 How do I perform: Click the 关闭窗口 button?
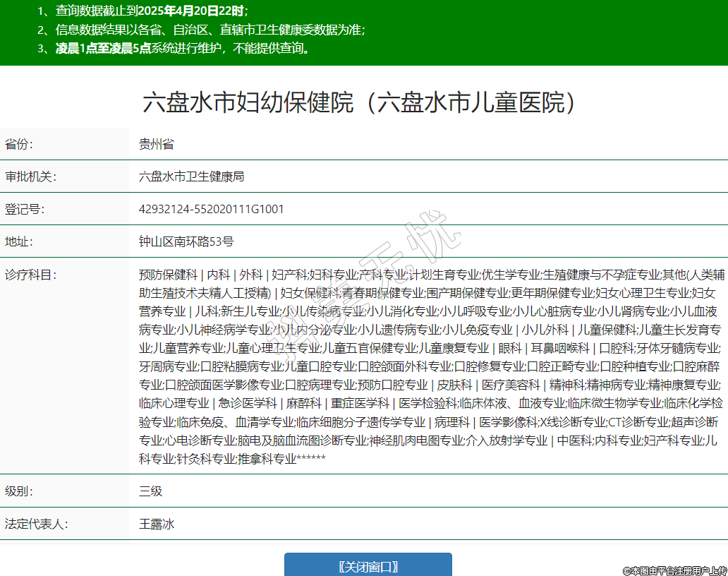pos(368,566)
